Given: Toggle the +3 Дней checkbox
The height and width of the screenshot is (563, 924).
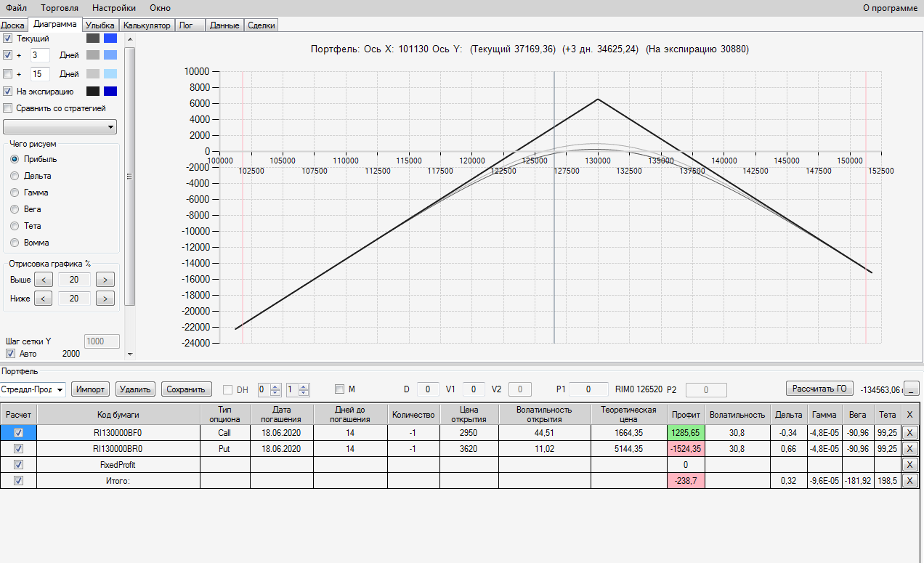Looking at the screenshot, I should pos(8,54).
